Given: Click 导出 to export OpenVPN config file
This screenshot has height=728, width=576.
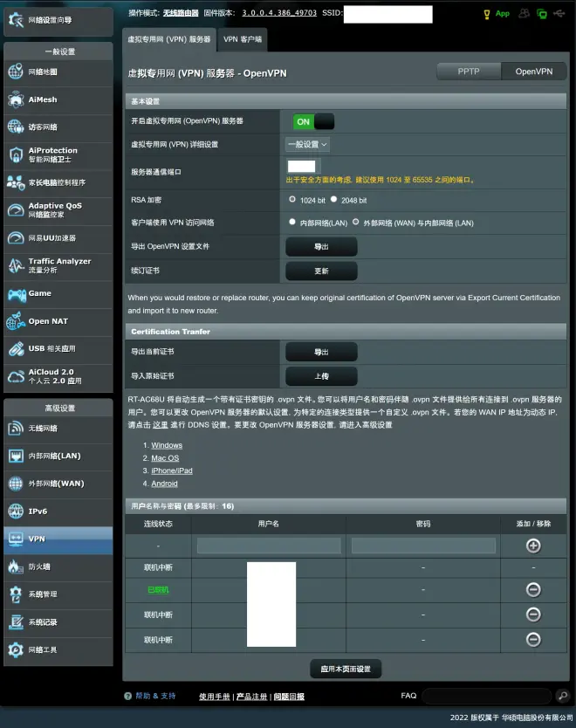Looking at the screenshot, I should click(321, 246).
